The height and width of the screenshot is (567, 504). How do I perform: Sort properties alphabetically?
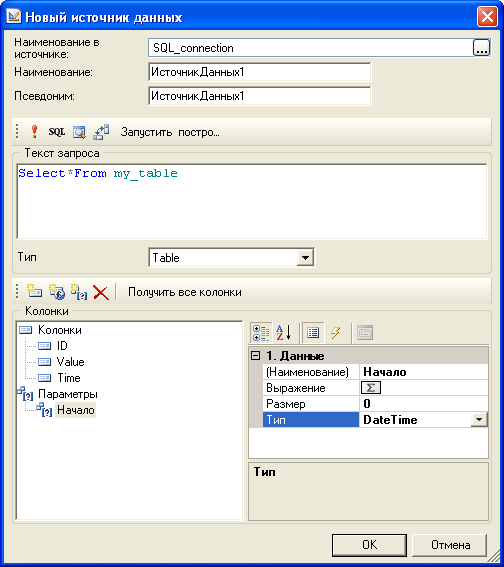coord(284,332)
